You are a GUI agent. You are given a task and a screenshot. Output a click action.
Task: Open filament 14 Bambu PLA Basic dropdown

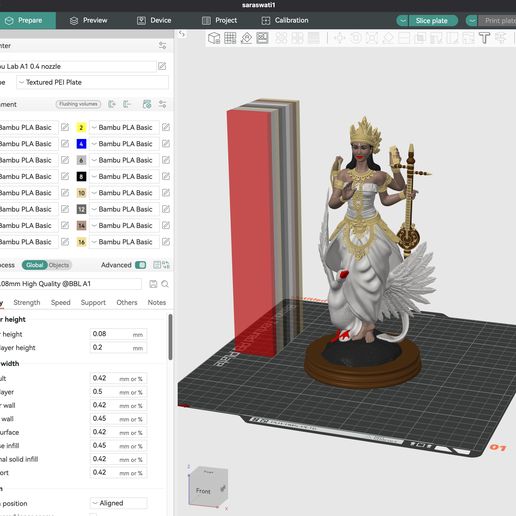point(124,225)
